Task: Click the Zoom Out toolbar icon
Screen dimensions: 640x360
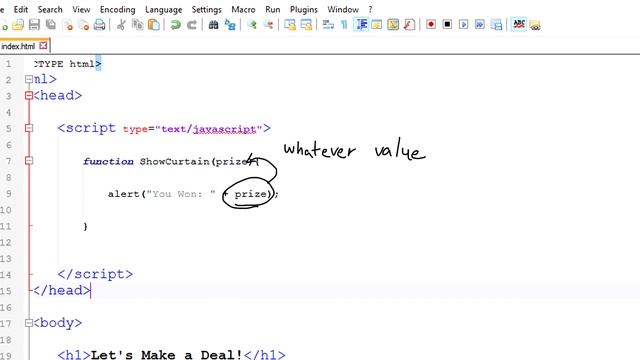Action: pyautogui.click(x=268, y=25)
